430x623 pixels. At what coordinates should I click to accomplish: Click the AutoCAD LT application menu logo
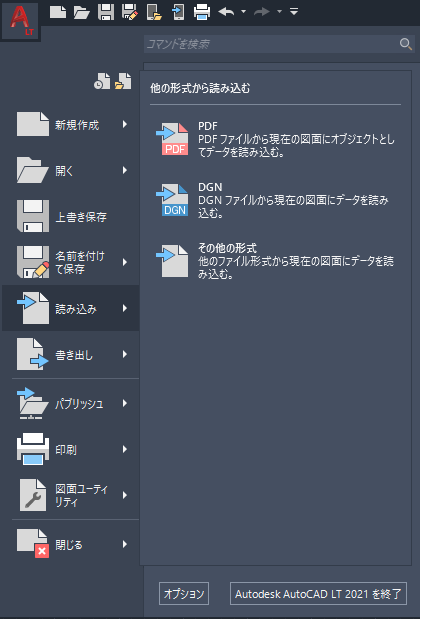click(20, 20)
